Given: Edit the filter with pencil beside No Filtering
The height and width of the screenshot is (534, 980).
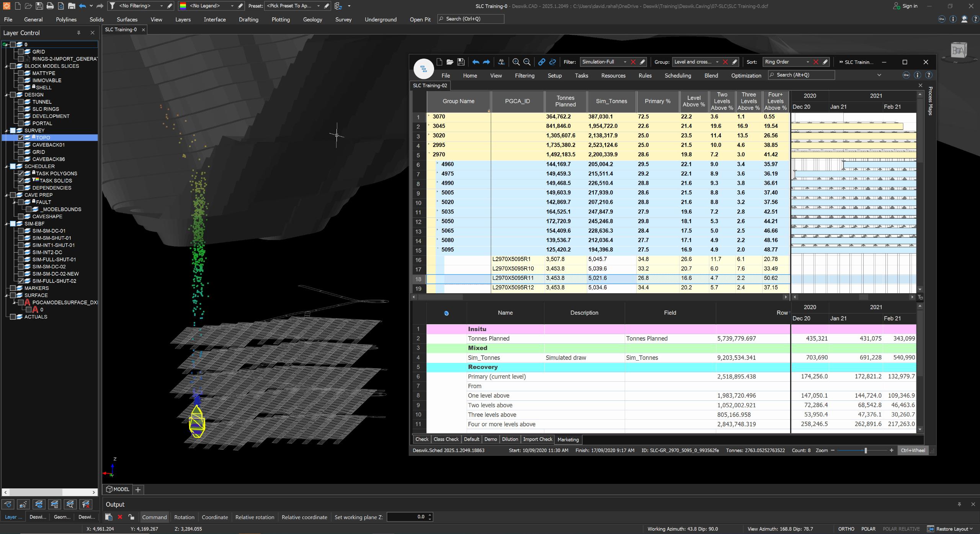Looking at the screenshot, I should click(170, 6).
